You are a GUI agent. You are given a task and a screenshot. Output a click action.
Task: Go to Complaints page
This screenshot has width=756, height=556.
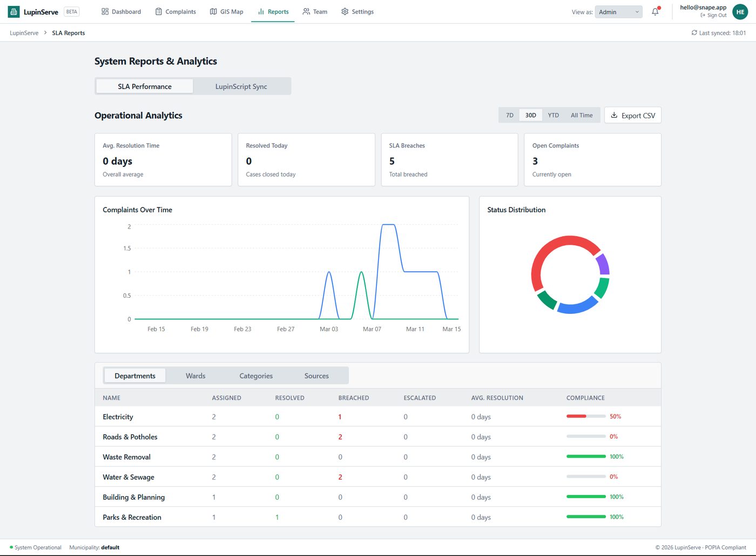[x=175, y=11]
